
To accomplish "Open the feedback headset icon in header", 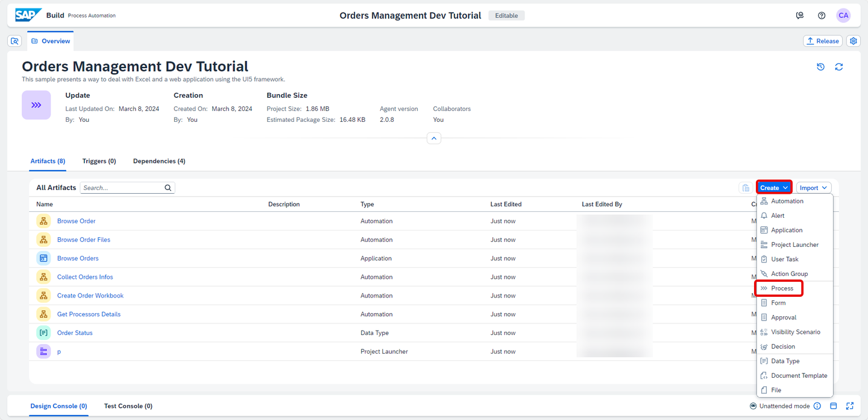I will pyautogui.click(x=800, y=16).
